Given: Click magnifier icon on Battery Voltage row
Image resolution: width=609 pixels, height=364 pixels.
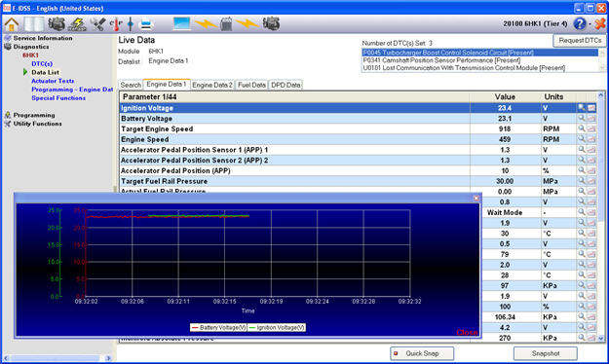Looking at the screenshot, I should [581, 118].
